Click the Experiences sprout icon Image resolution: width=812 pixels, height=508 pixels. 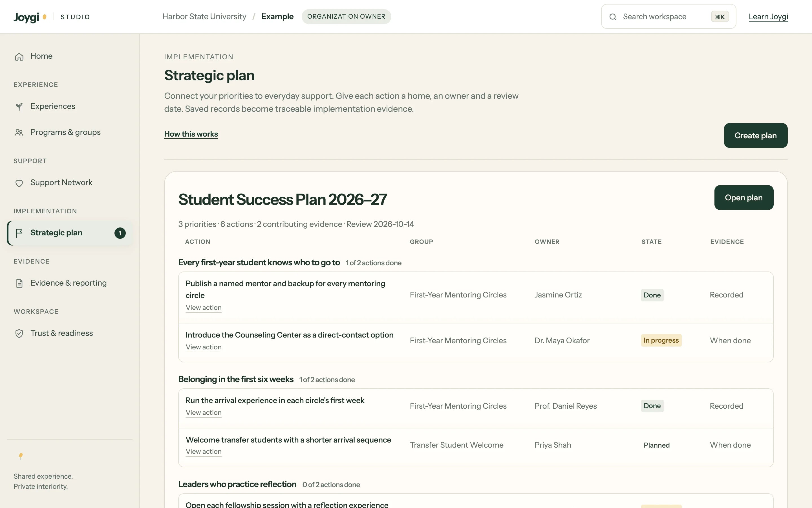19,106
